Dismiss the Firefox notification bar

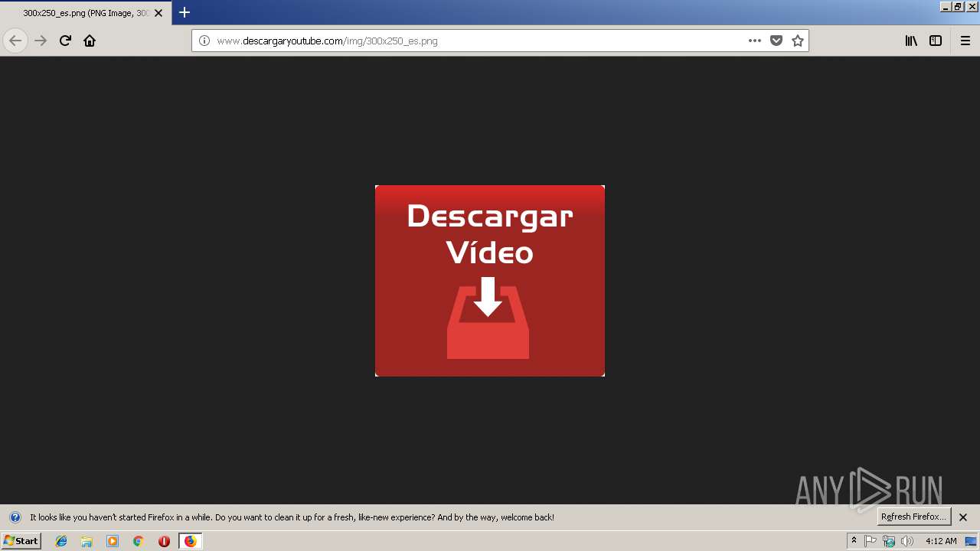coord(964,517)
